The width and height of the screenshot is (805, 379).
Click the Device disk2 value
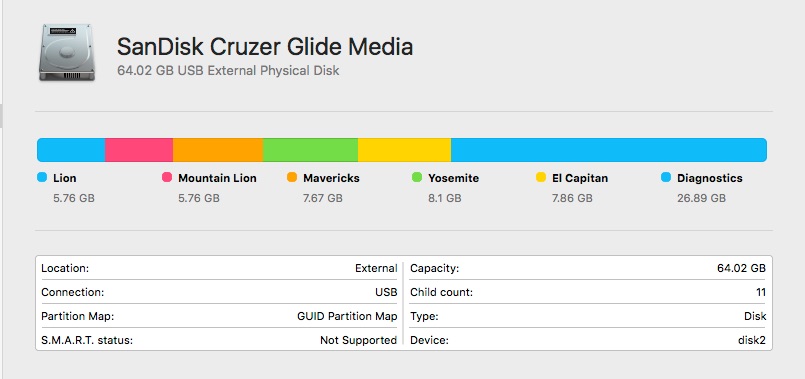pos(752,340)
